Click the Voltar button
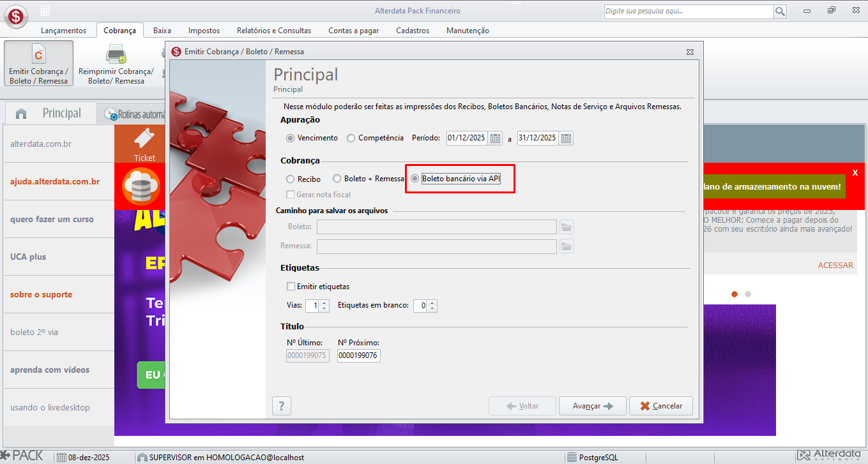This screenshot has width=868, height=464. (522, 406)
